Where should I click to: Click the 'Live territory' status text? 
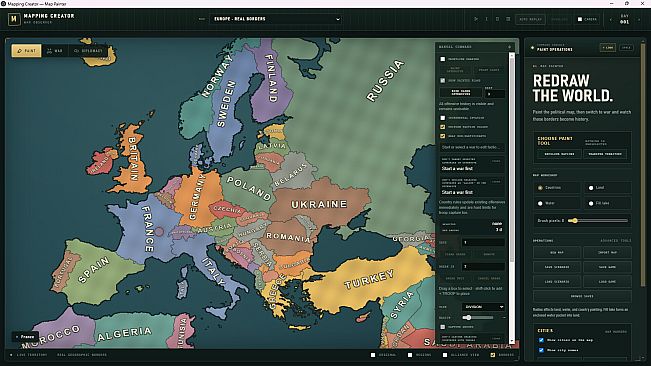point(32,355)
